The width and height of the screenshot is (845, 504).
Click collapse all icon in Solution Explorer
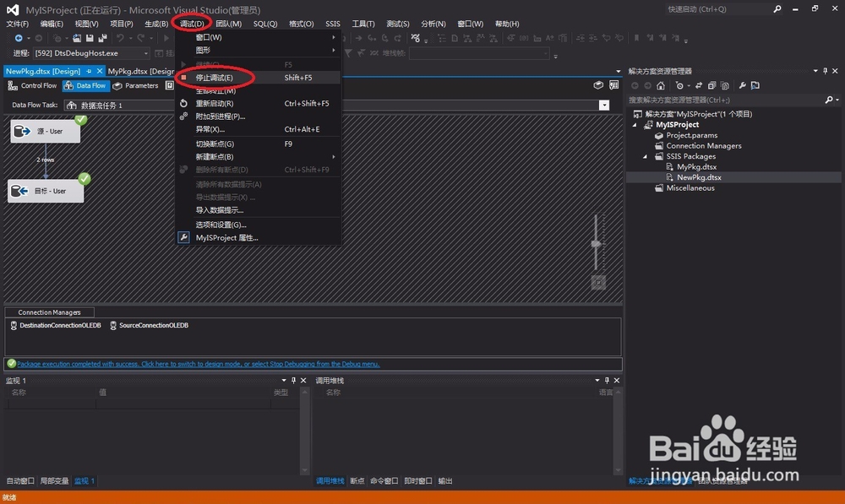(711, 85)
